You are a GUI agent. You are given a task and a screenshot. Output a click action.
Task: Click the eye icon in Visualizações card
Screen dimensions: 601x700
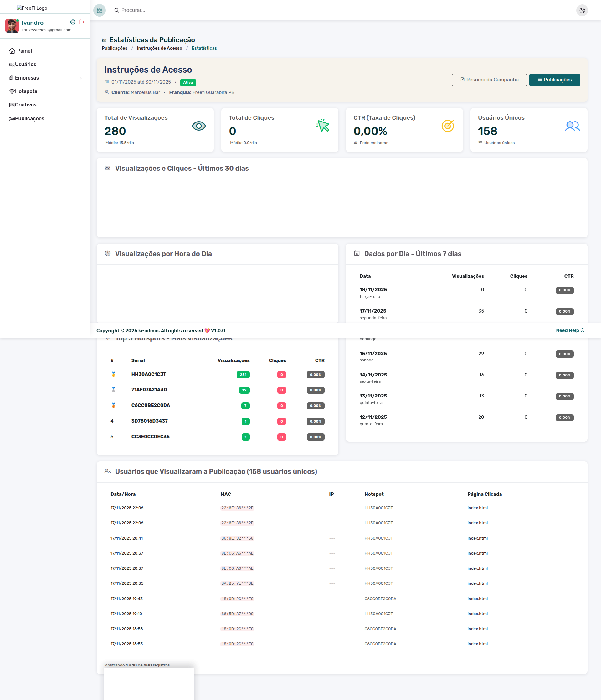click(198, 126)
